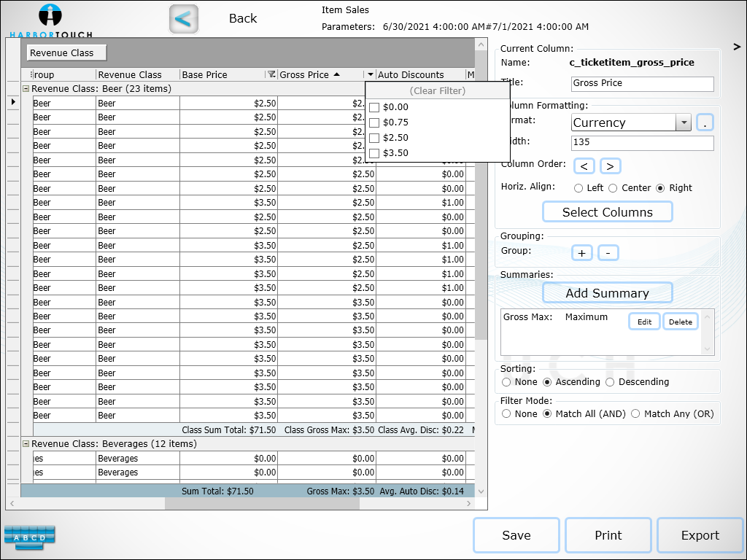Move column order left with < button
Viewport: 747px width, 560px height.
pyautogui.click(x=584, y=166)
